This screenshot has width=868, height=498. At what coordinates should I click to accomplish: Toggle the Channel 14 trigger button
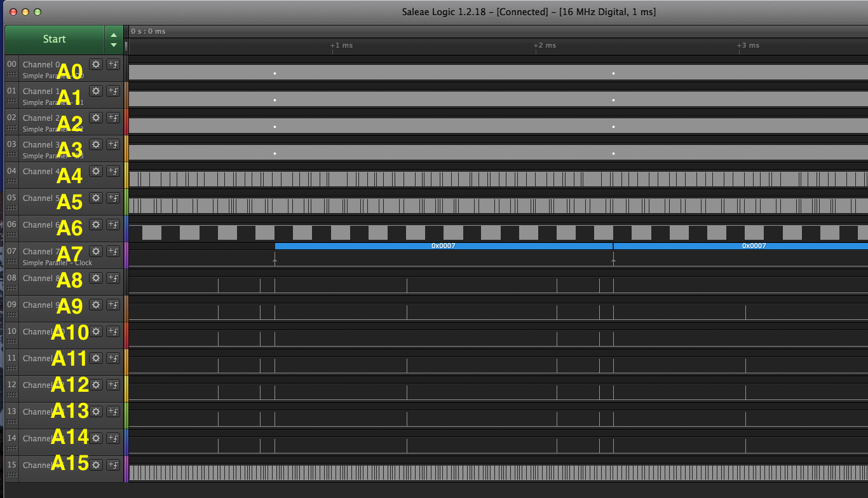[x=113, y=438]
